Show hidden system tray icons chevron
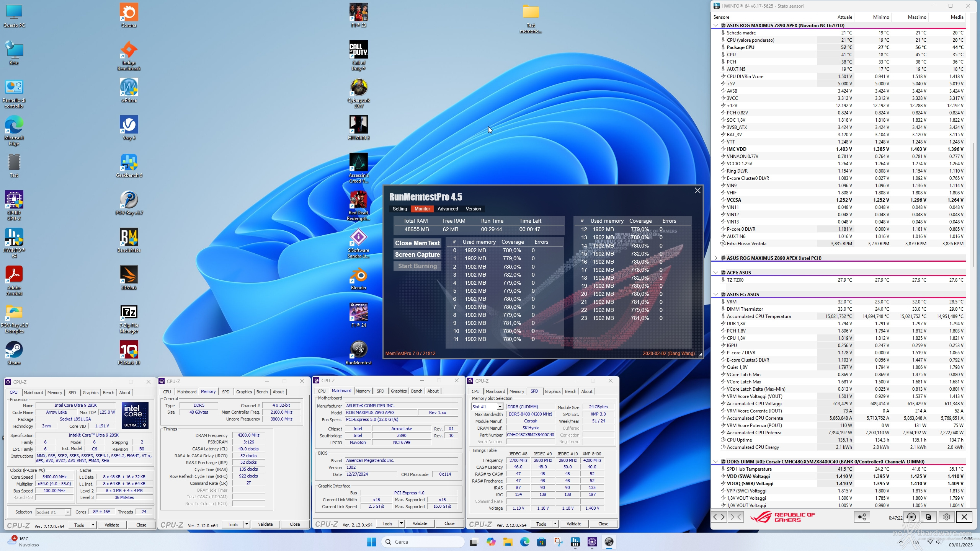Screen dimensions: 980x551 901,542
